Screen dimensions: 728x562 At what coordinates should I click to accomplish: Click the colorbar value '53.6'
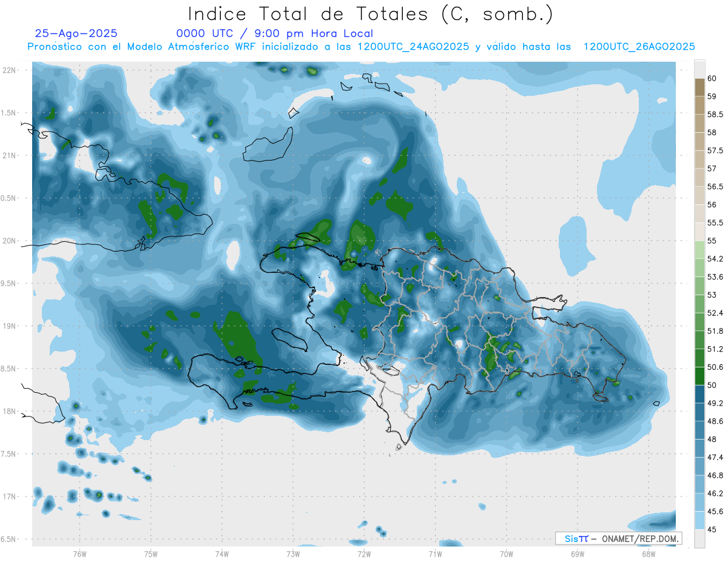[x=715, y=277]
